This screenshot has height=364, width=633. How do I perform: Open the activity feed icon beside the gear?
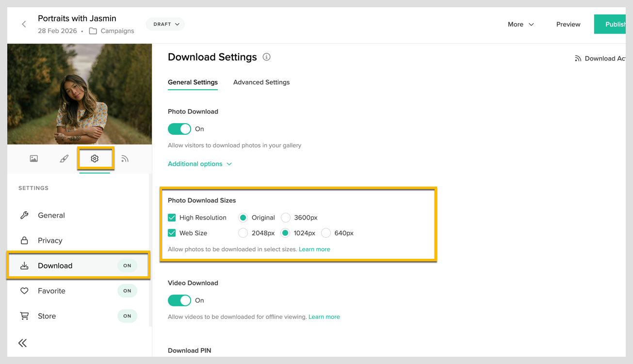125,158
